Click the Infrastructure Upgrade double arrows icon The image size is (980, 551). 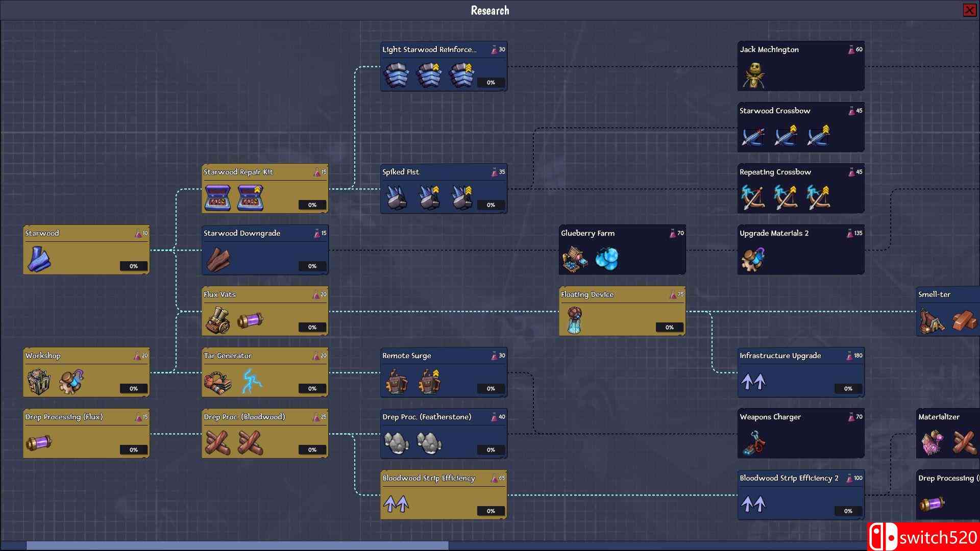click(753, 381)
